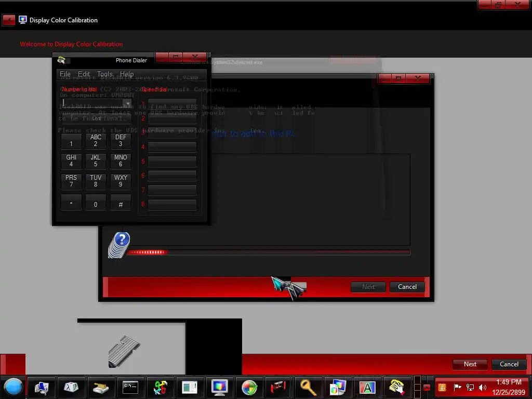Open the colored windows taskbar icon
532x399 pixels.
(x=338, y=387)
